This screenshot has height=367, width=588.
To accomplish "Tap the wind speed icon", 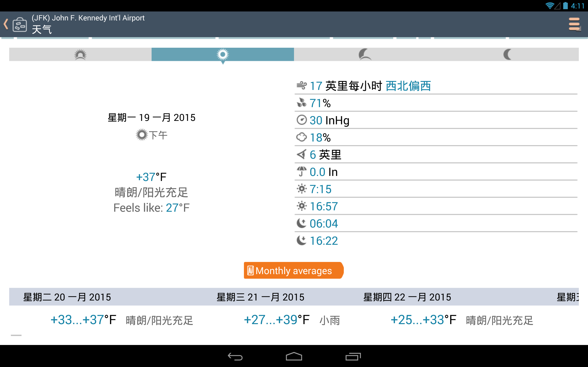I will click(x=302, y=86).
